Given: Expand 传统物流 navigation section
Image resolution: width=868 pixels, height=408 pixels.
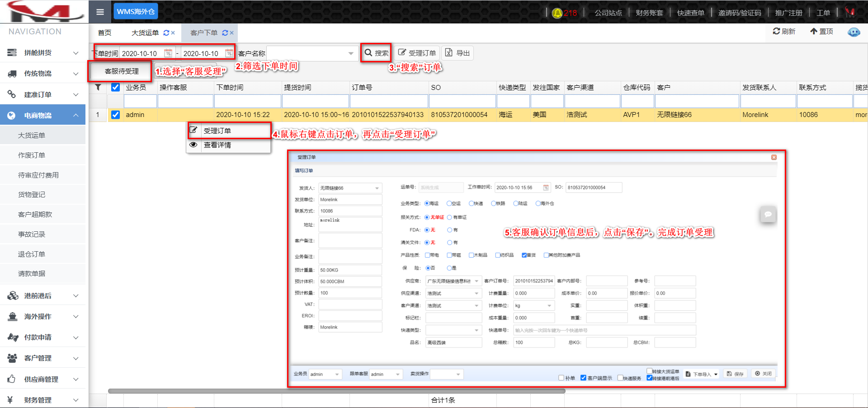Looking at the screenshot, I should click(43, 74).
